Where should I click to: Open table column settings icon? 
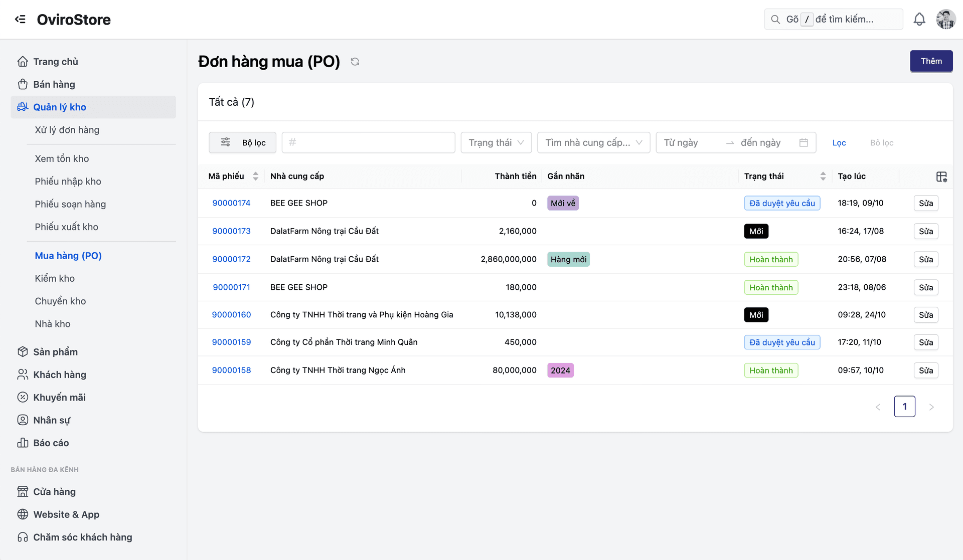pos(941,176)
